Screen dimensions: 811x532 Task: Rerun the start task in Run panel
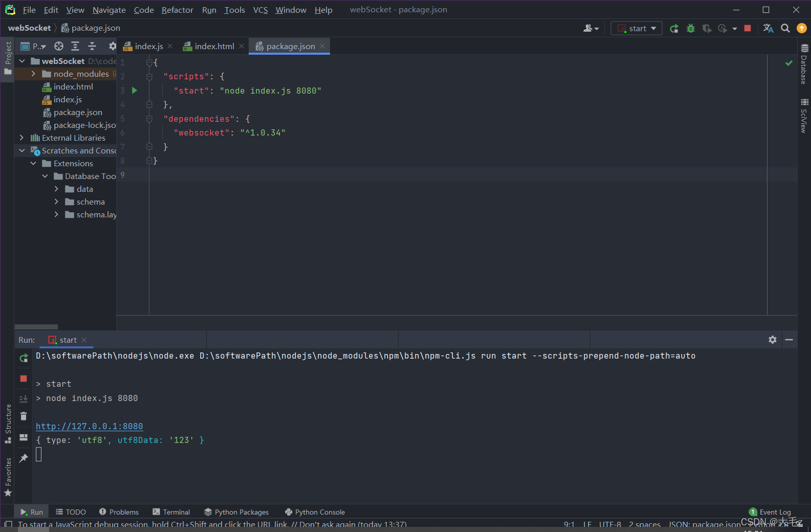coord(24,358)
